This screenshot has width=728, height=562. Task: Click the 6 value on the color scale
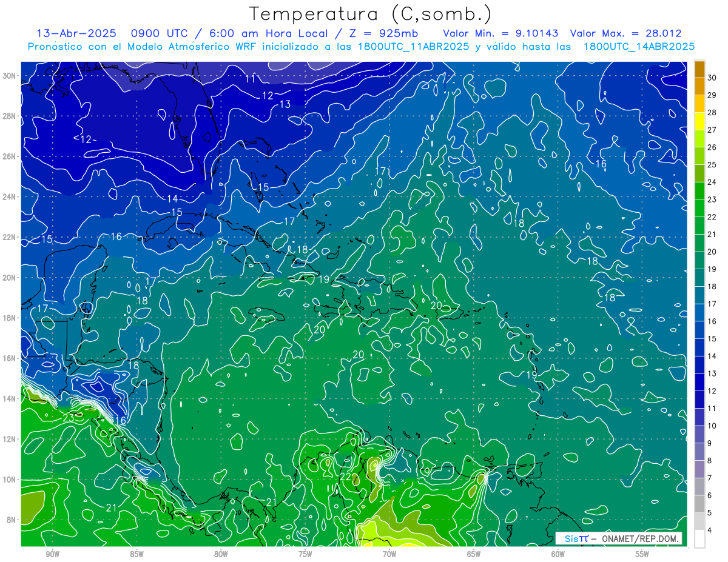[710, 496]
